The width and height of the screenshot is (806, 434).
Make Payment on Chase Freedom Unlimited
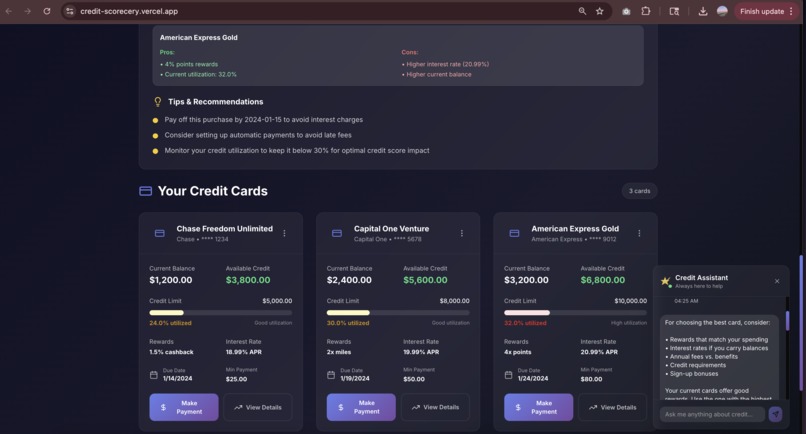pyautogui.click(x=184, y=407)
